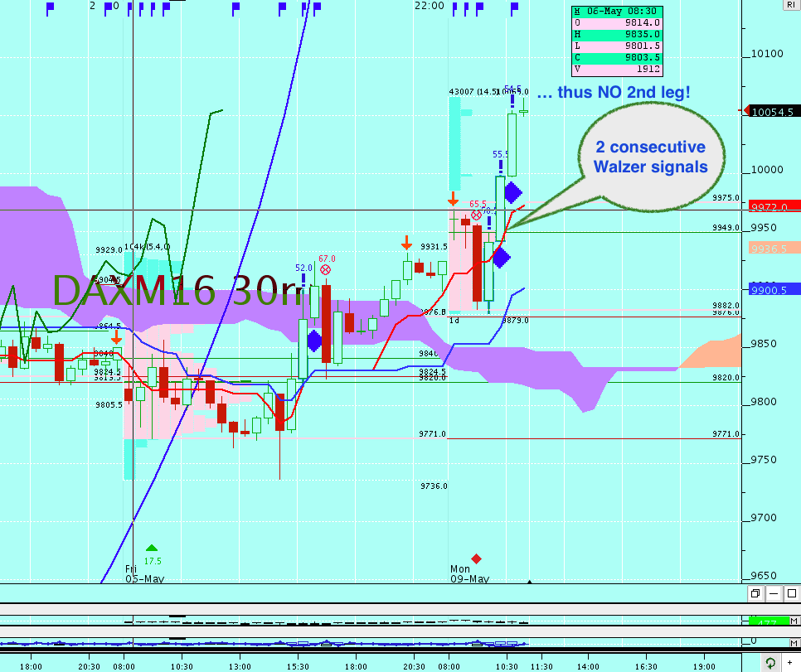This screenshot has width=801, height=672.
Task: Click the green circular refresh arrow icon
Action: click(769, 663)
